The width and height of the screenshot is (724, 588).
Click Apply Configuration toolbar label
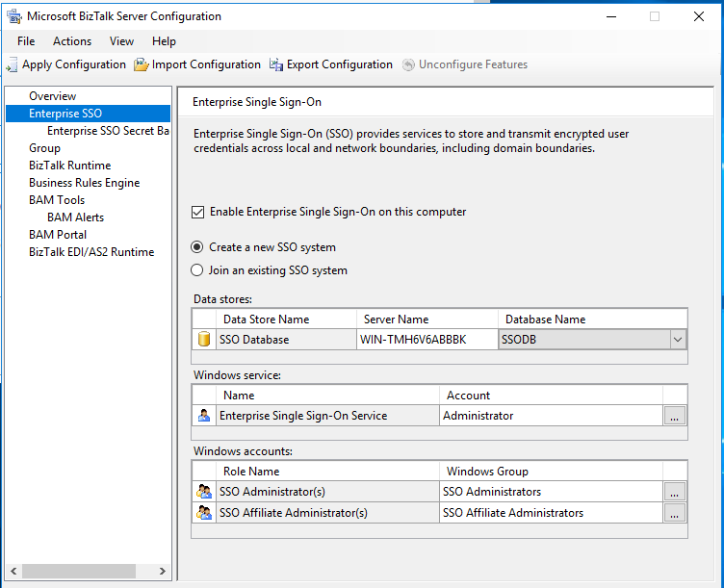(x=74, y=64)
